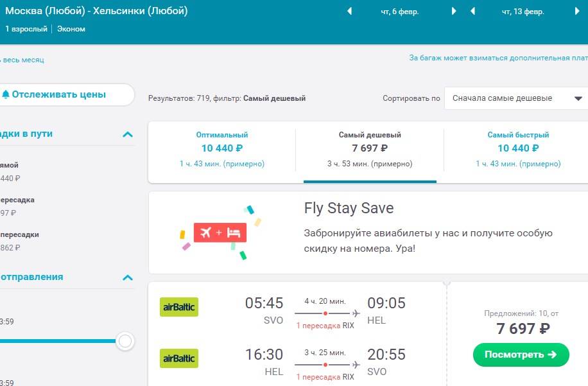This screenshot has width=588, height=386.
Task: Click airBaltic logo on return flight
Action: pos(179,358)
